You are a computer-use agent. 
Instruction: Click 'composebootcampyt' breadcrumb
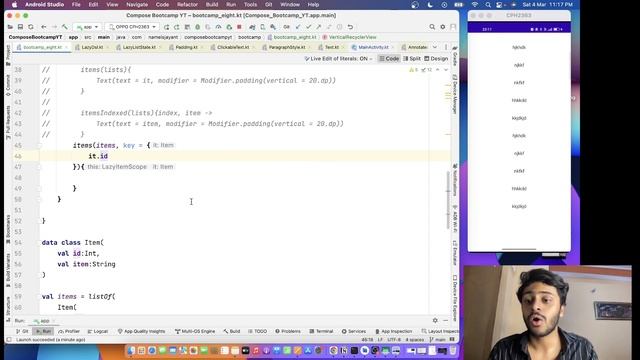[208, 37]
